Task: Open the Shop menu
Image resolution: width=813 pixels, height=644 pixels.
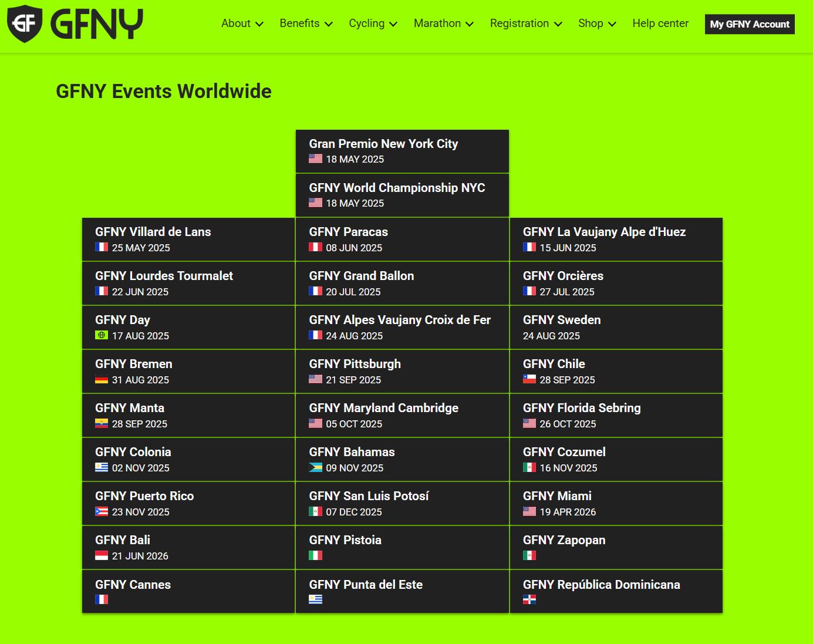Action: point(596,23)
